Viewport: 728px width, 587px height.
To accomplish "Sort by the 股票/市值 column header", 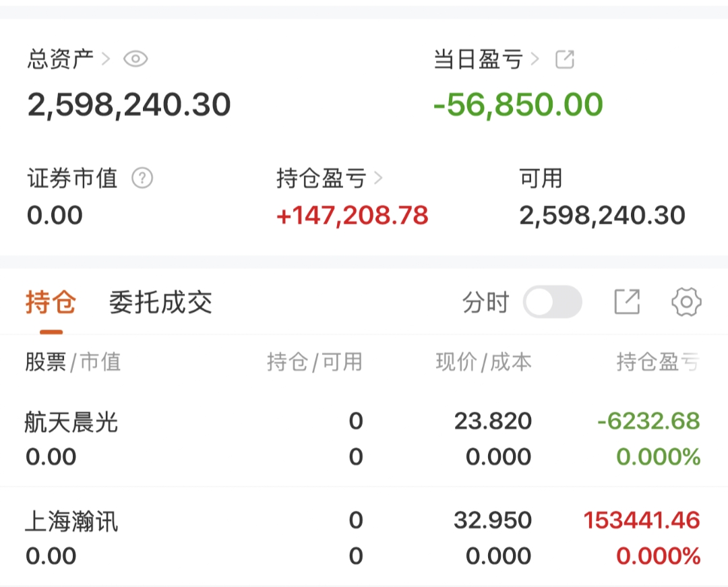I will [73, 363].
